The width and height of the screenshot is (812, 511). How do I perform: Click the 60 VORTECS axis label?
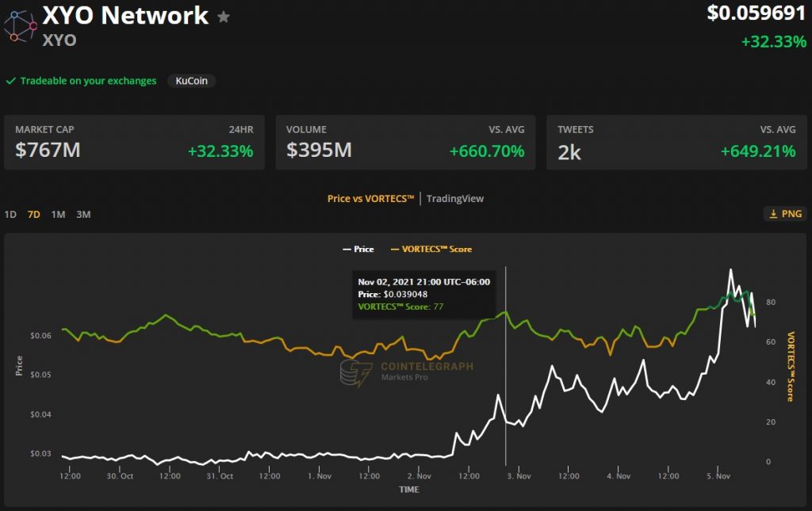(x=771, y=342)
